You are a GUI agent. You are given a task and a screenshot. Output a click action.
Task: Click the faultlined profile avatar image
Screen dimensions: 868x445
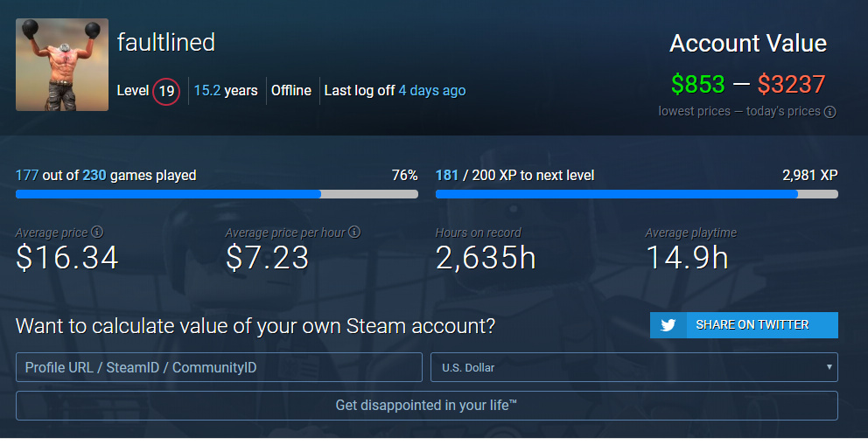(x=62, y=65)
